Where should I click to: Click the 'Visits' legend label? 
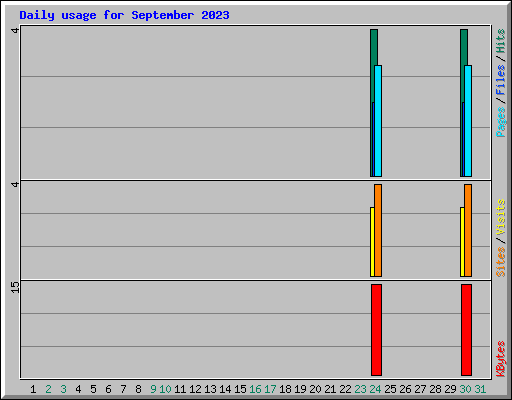click(501, 217)
